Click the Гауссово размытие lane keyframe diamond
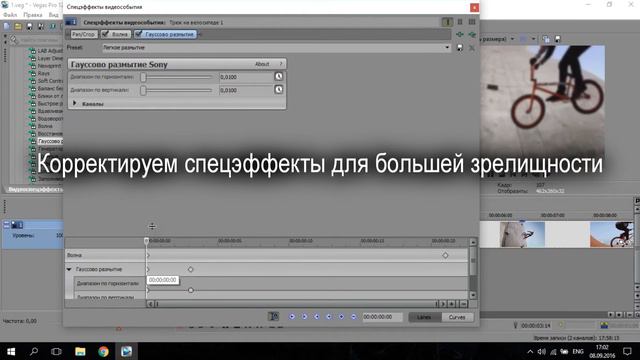The image size is (640, 360). pos(191,269)
